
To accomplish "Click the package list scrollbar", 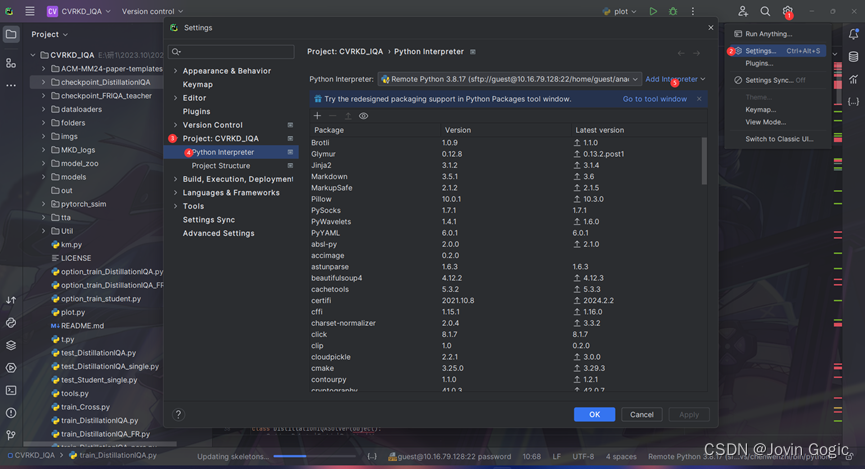I will coord(704,161).
